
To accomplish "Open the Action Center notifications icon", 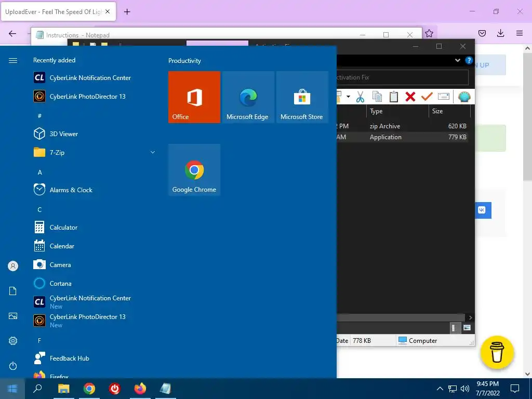I will coord(515,389).
